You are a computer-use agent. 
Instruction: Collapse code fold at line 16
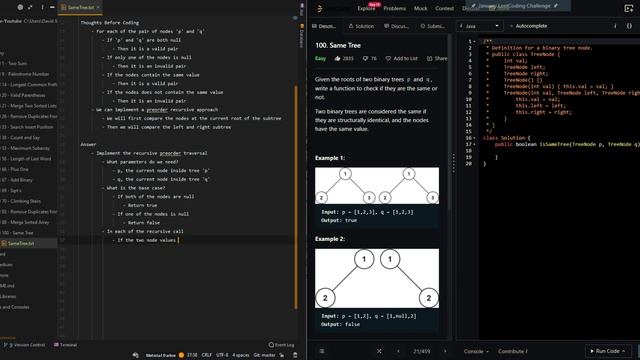(x=474, y=138)
